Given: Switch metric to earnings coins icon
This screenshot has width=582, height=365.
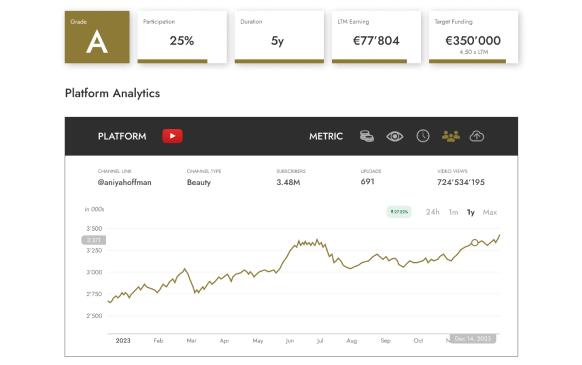Looking at the screenshot, I should (x=367, y=136).
